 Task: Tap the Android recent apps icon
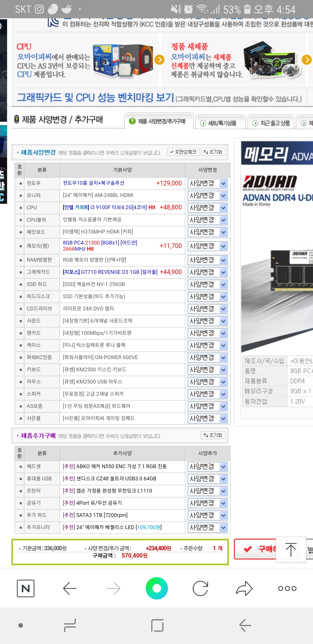[70, 625]
